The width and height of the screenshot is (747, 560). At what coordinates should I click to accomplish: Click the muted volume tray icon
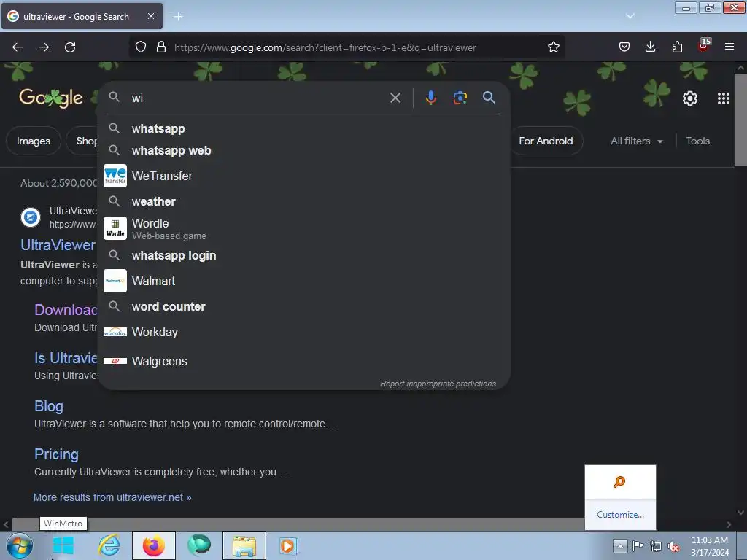coord(673,546)
